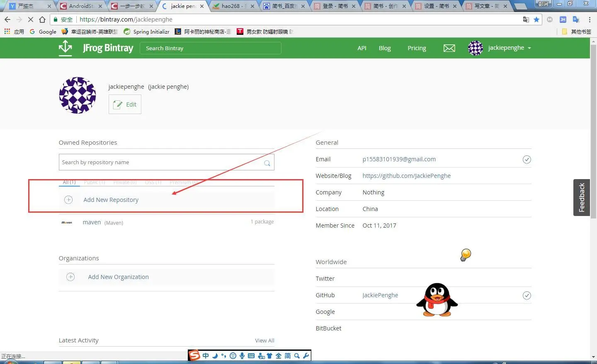Click the shirt skin icon in Sogou bar

click(269, 356)
